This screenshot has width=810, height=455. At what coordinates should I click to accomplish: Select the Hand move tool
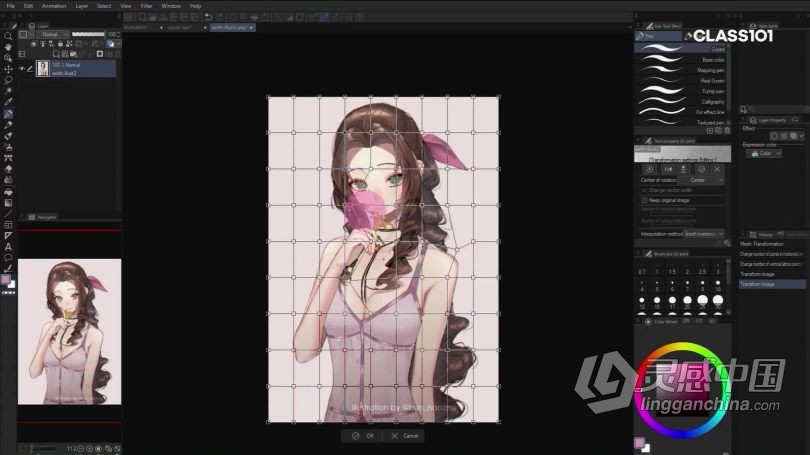[8, 47]
